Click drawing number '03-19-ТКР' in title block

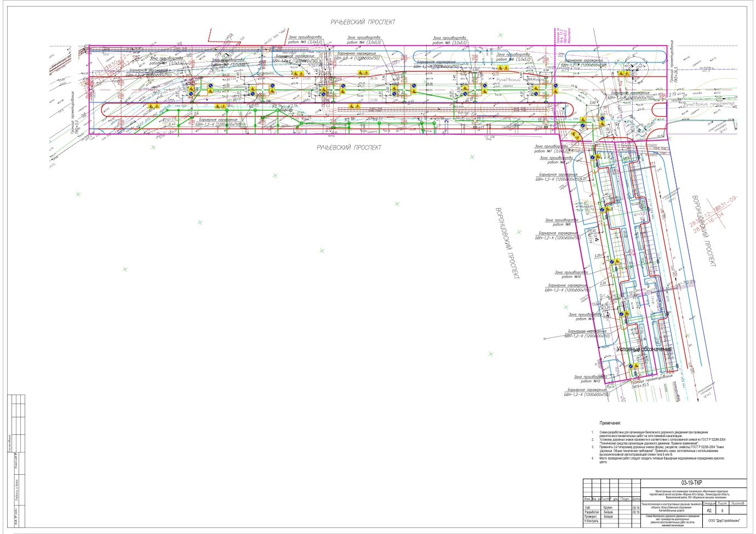692,483
